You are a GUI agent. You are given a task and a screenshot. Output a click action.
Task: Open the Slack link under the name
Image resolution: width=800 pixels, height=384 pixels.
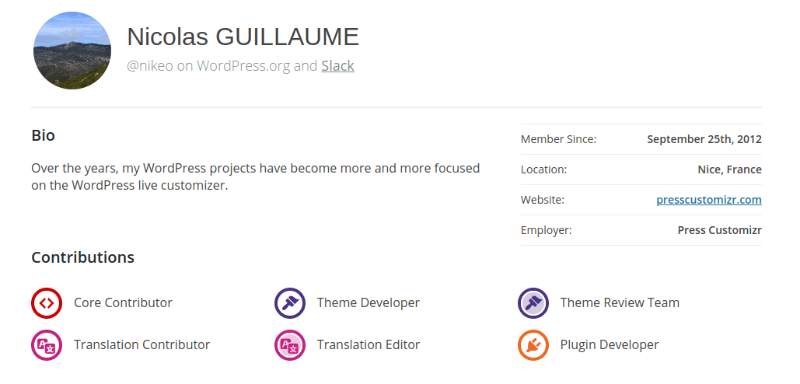[x=337, y=66]
